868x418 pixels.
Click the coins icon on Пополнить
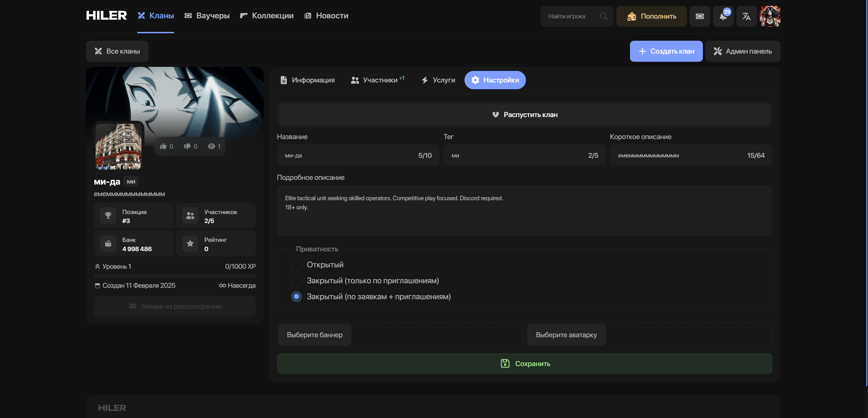[631, 16]
